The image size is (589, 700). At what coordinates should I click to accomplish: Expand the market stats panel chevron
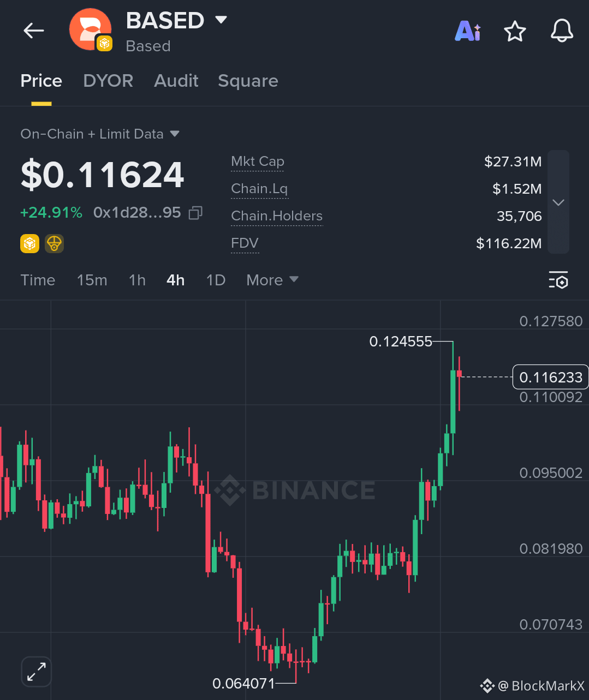pyautogui.click(x=558, y=202)
